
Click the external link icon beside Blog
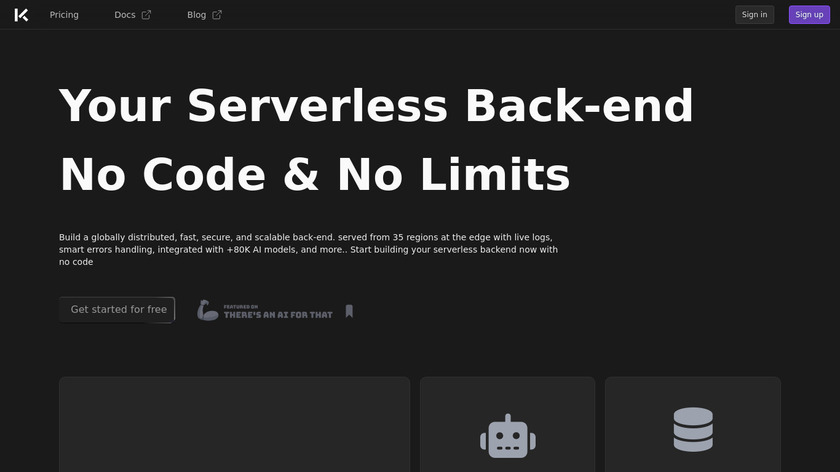point(217,15)
